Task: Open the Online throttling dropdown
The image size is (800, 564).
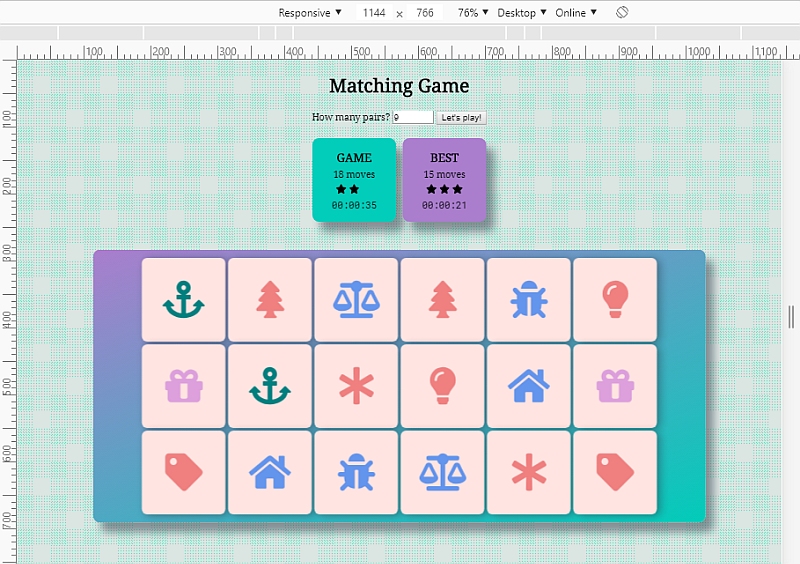Action: pyautogui.click(x=576, y=12)
